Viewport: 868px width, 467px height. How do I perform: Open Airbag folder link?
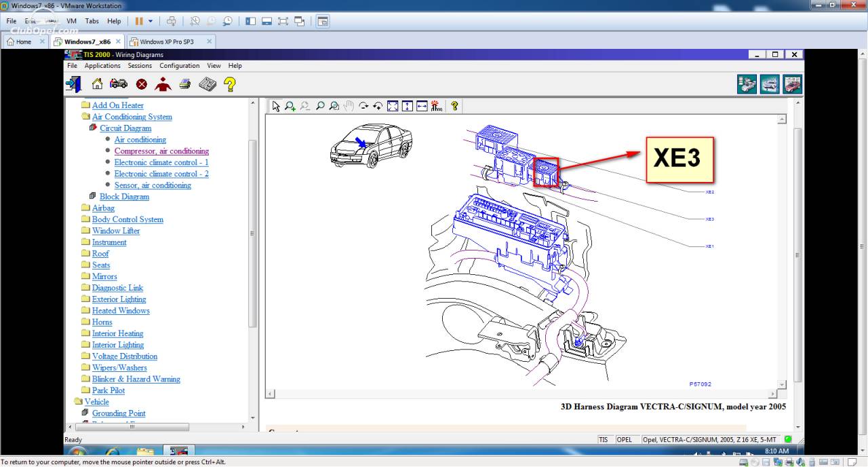click(103, 208)
